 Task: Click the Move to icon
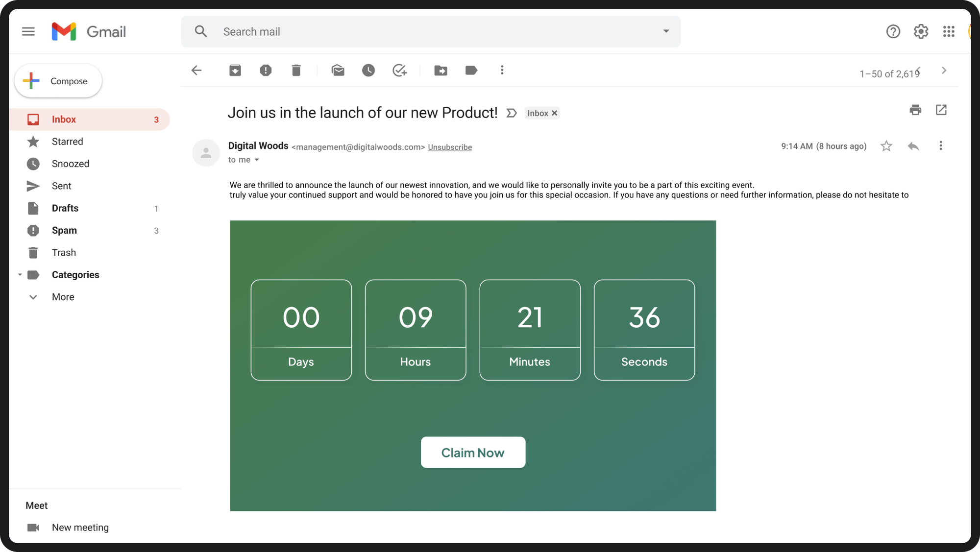pos(441,70)
